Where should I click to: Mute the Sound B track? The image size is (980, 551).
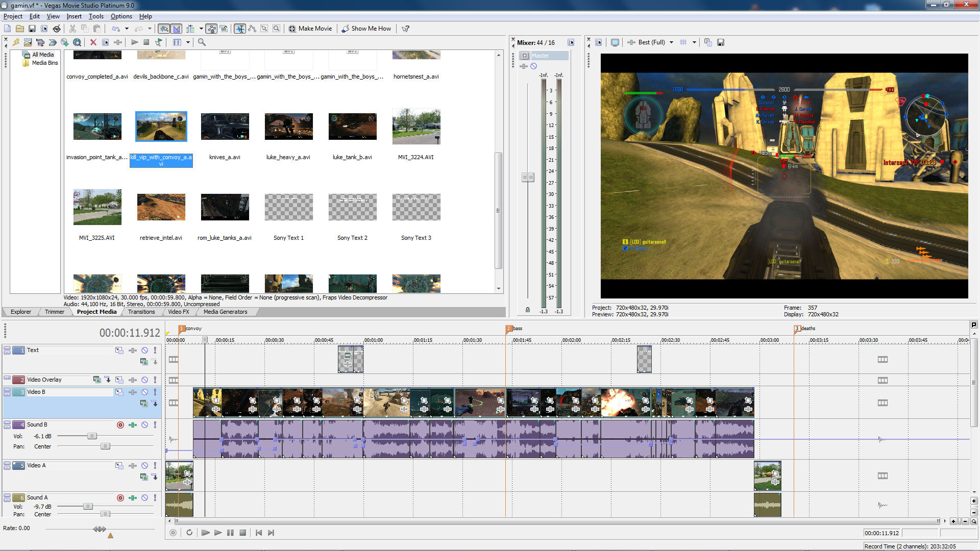coord(145,425)
